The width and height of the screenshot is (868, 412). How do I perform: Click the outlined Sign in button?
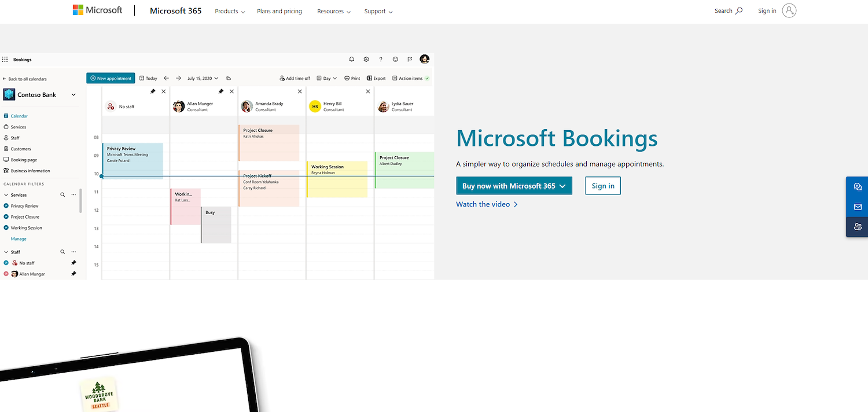(603, 186)
